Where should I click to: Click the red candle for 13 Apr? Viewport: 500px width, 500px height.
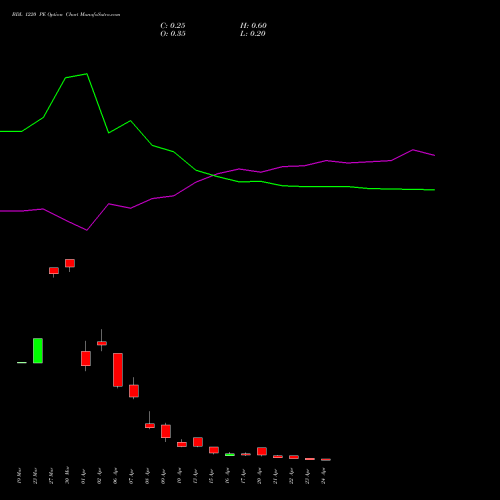point(198,442)
